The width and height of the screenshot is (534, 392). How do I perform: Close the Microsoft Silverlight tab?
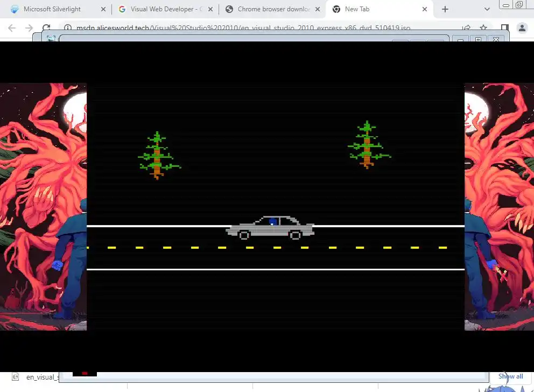(x=103, y=10)
